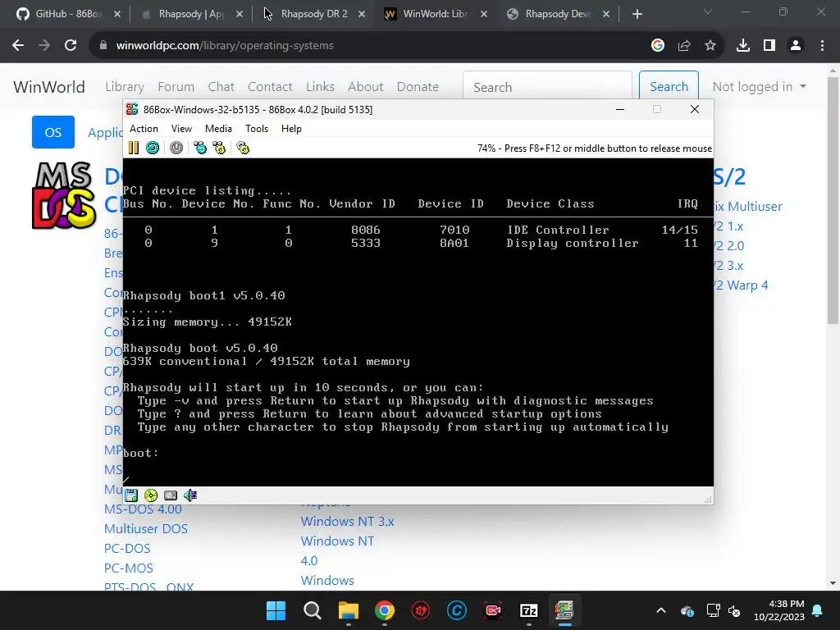Switch to WinWorld Library tab
This screenshot has height=630, width=840.
point(435,14)
